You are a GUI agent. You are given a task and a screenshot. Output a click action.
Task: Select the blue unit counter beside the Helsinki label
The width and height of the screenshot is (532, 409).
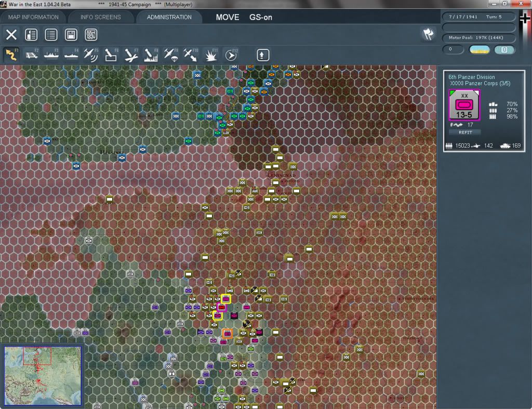pyautogui.click(x=122, y=157)
